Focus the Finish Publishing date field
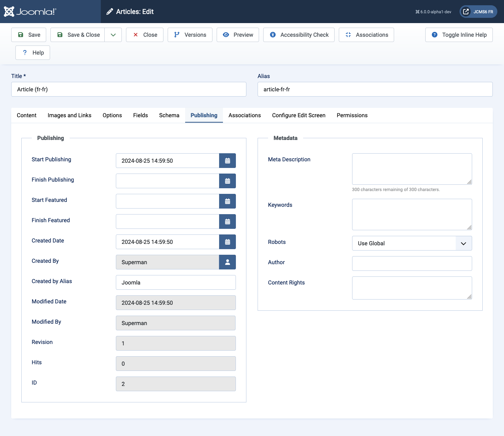This screenshot has height=436, width=504. click(x=168, y=181)
